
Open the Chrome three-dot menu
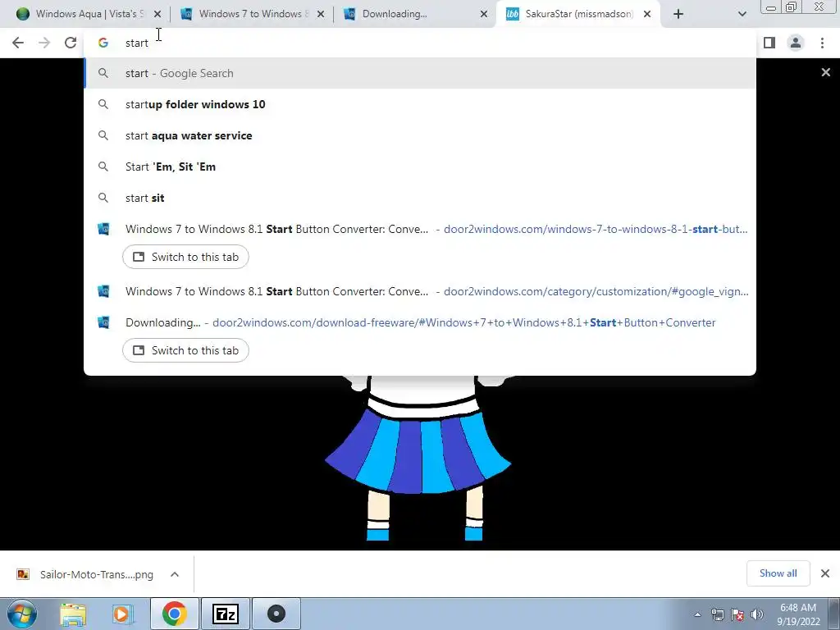coord(822,43)
